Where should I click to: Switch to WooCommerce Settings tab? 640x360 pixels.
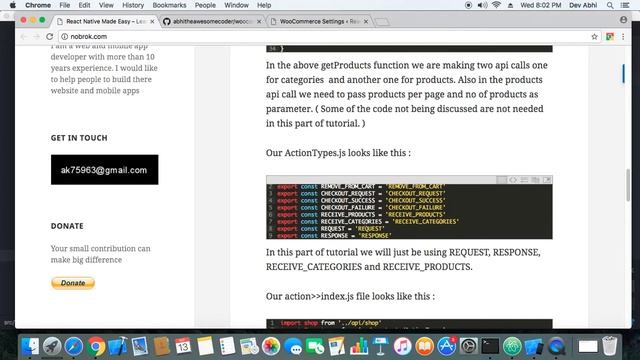coord(320,22)
